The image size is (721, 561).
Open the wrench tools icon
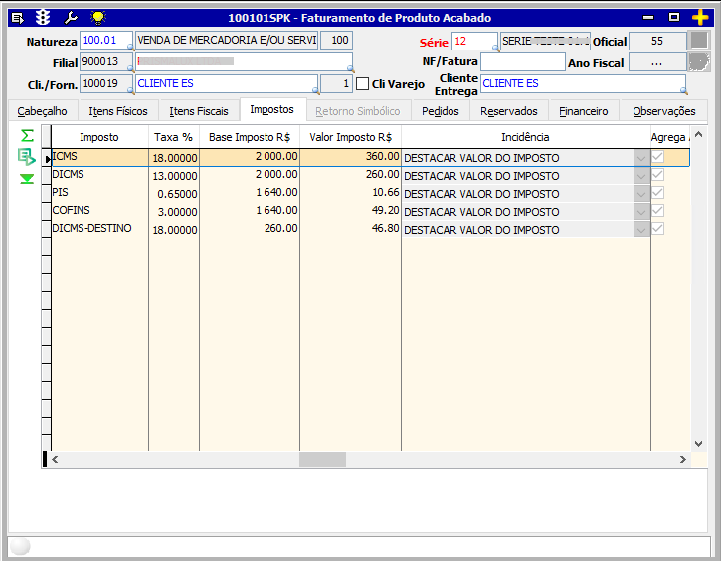point(71,18)
